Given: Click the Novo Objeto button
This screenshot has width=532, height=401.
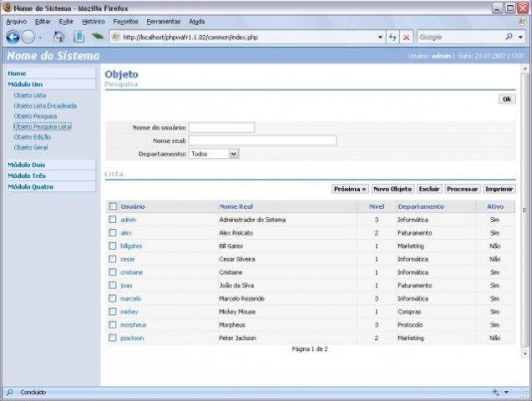Looking at the screenshot, I should pyautogui.click(x=393, y=189).
